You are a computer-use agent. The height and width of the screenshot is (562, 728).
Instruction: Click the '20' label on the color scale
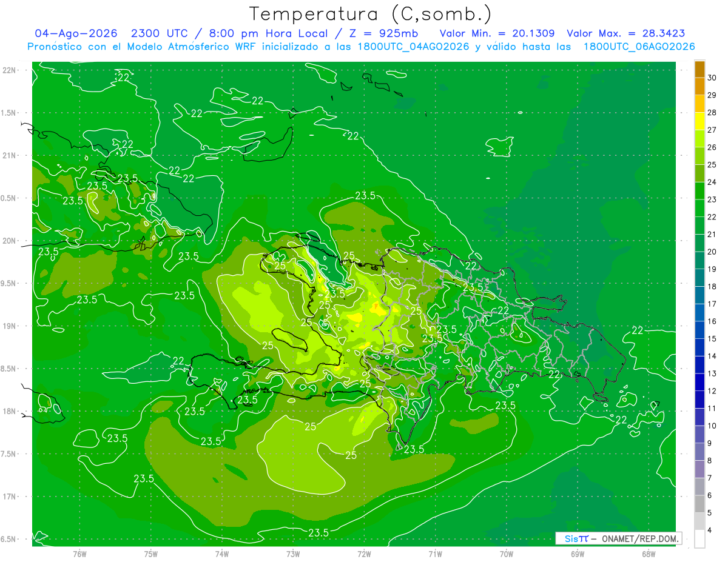pyautogui.click(x=712, y=252)
